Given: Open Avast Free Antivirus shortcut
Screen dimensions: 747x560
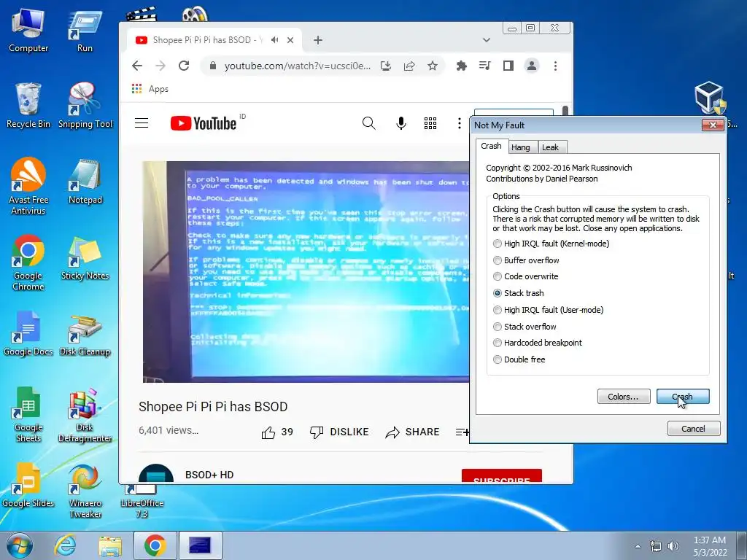Looking at the screenshot, I should (x=28, y=186).
